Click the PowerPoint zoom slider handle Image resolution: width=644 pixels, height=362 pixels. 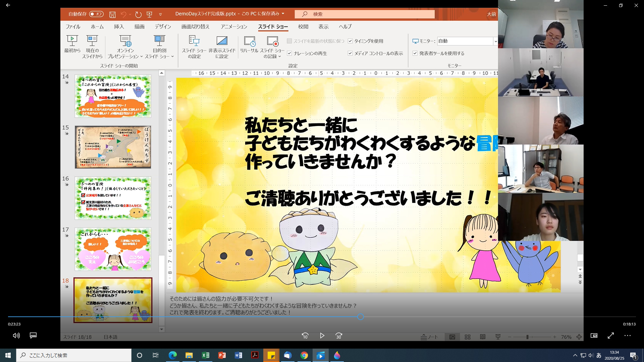527,337
